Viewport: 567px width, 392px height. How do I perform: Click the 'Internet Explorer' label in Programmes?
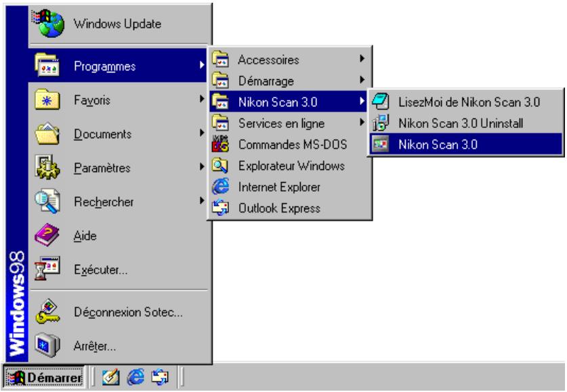(279, 187)
